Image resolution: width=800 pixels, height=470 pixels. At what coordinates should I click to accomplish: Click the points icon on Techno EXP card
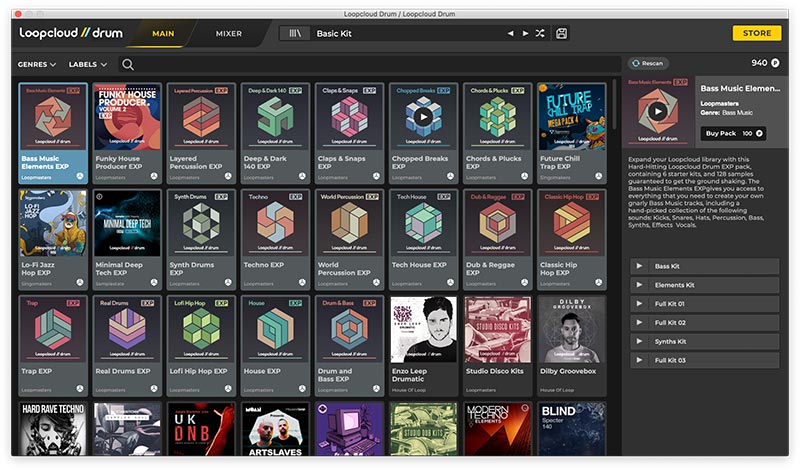pos(302,282)
